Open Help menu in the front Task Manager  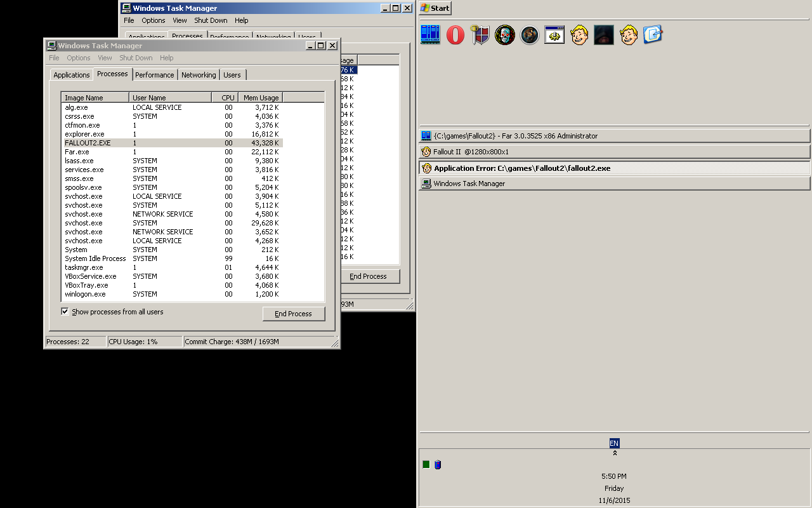click(x=167, y=58)
